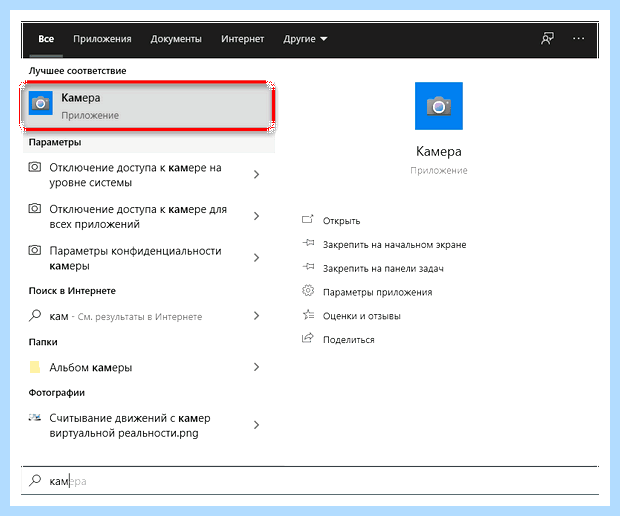Click the search magnifier icon in search box
Screen dimensions: 620x516
click(x=35, y=480)
